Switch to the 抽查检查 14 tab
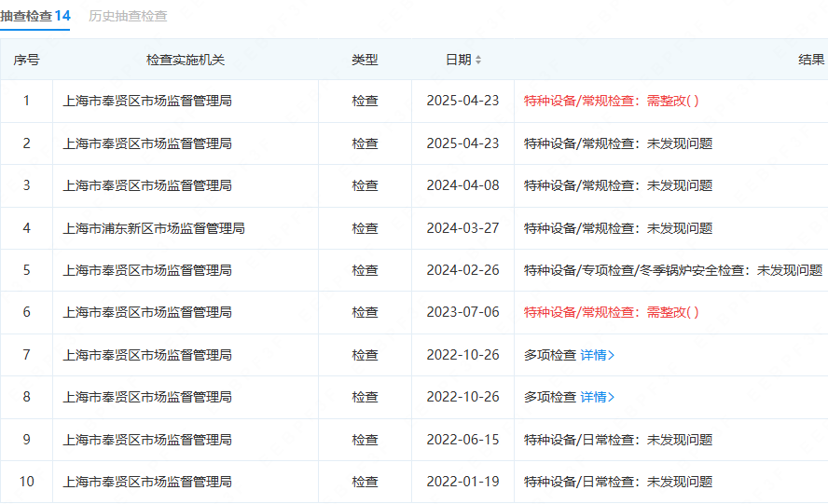Viewport: 828px width, 504px height. pyautogui.click(x=35, y=16)
